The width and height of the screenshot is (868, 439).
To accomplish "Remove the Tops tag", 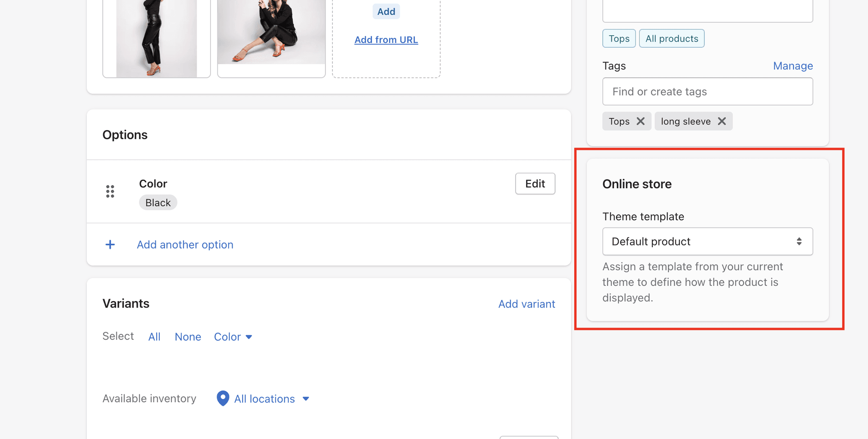I will click(641, 121).
